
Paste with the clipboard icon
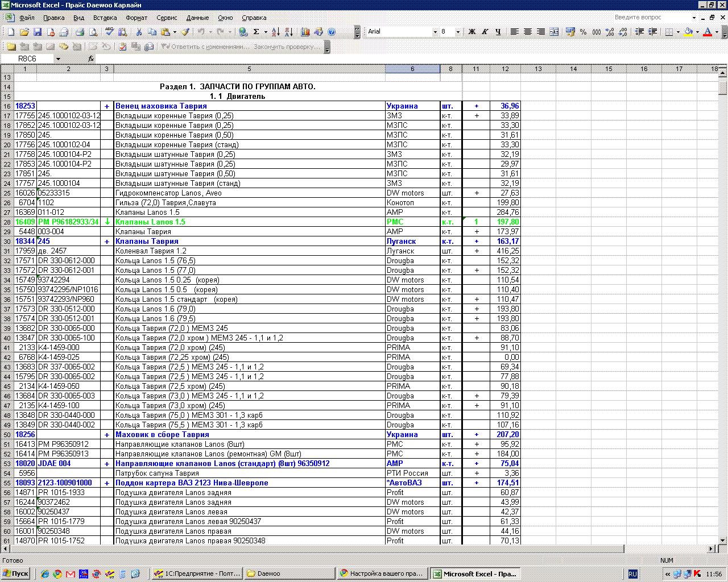(x=165, y=32)
